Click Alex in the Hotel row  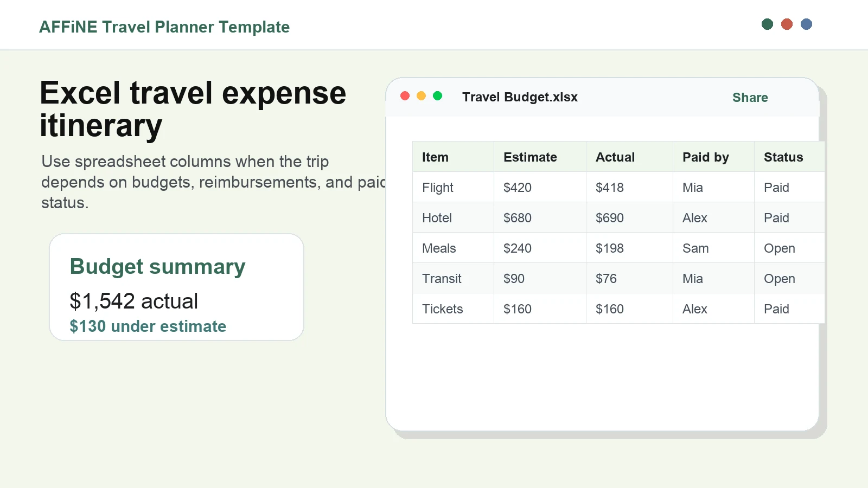713,217
